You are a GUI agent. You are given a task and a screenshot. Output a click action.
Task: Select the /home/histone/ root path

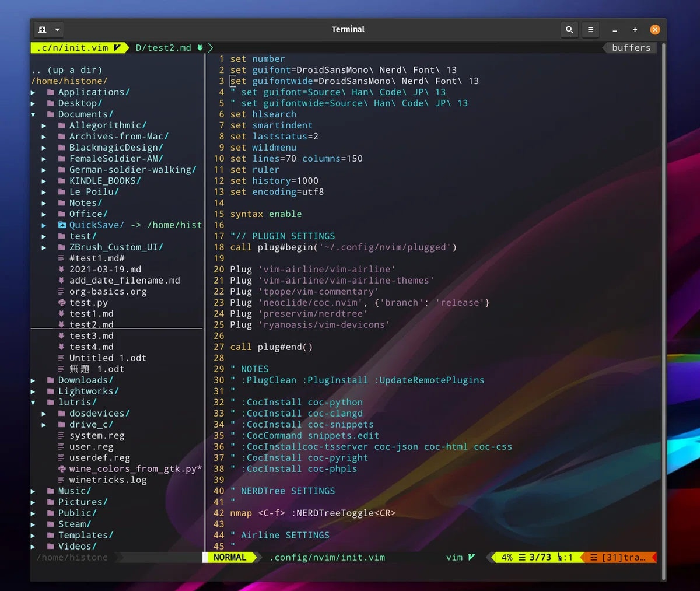(x=69, y=81)
